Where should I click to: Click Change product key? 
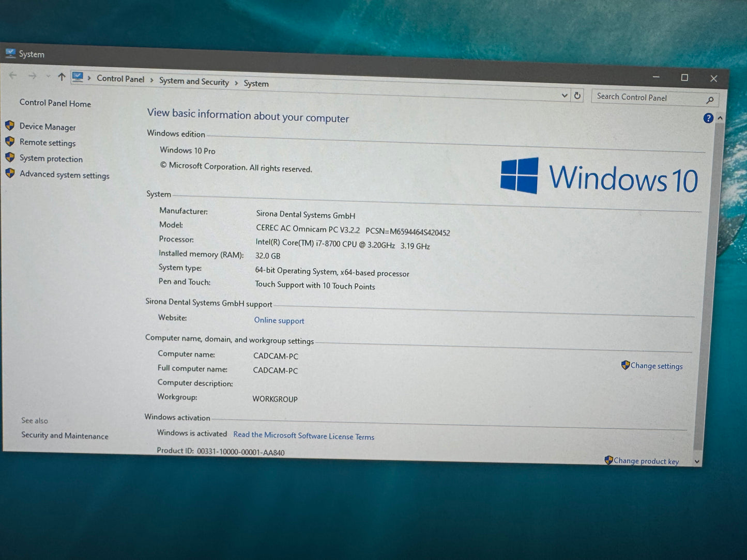point(646,461)
